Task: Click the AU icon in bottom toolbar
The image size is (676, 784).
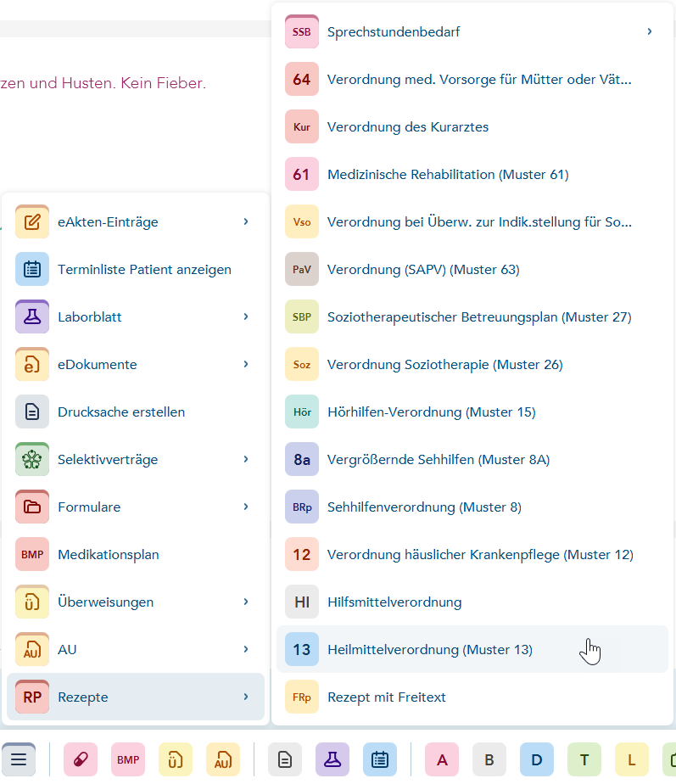Action: 223,759
